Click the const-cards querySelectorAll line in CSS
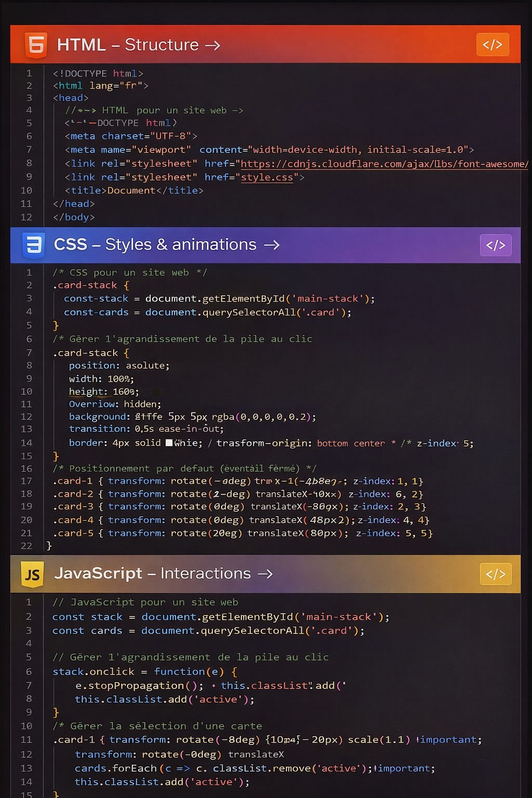Screen dimensions: 532x798 (x=208, y=313)
